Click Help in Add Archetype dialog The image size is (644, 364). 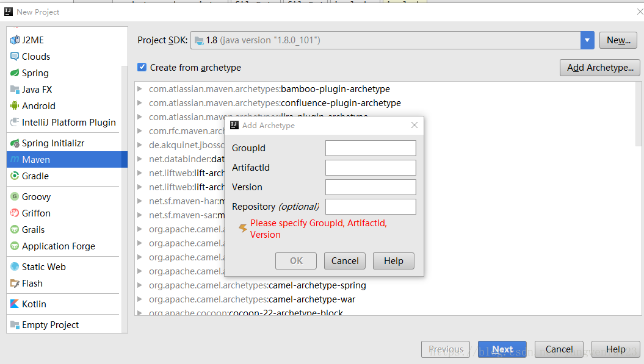click(394, 261)
